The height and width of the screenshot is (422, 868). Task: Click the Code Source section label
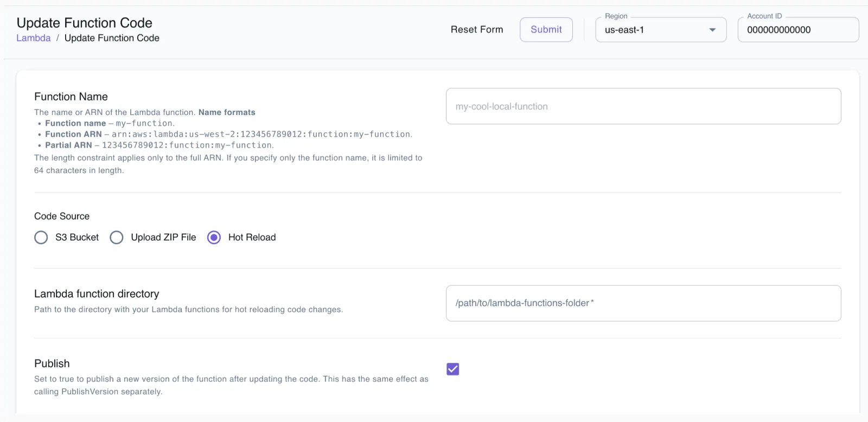tap(62, 216)
